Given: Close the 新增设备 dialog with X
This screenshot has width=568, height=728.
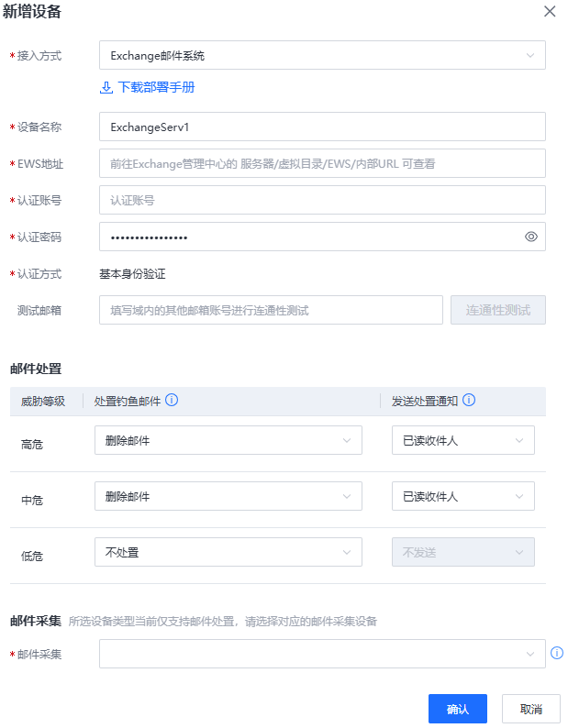Looking at the screenshot, I should [x=550, y=12].
